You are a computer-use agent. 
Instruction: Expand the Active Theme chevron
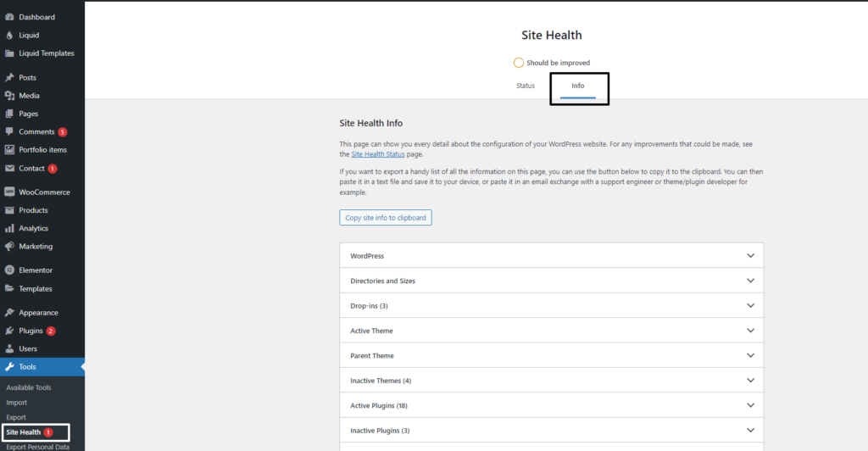coord(750,331)
